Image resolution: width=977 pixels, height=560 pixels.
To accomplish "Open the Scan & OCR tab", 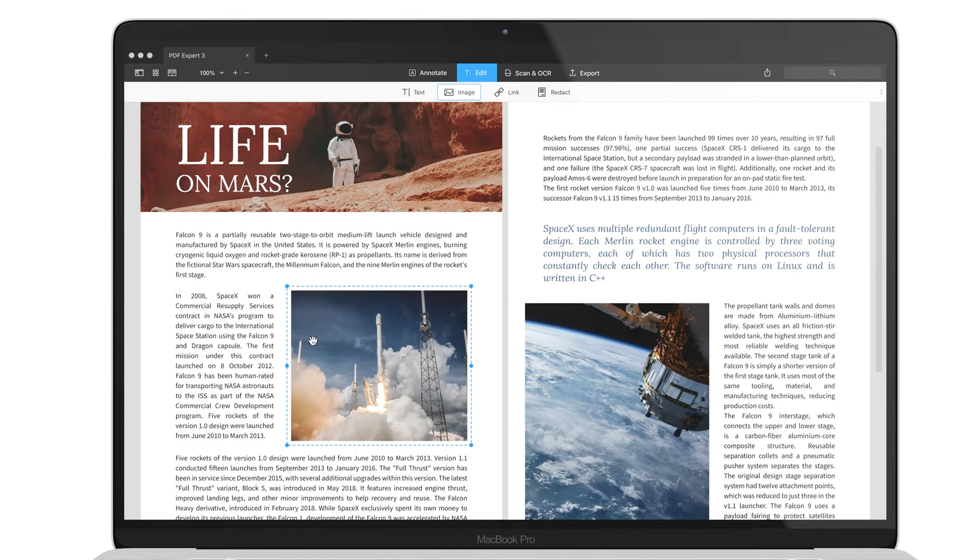I will 528,73.
